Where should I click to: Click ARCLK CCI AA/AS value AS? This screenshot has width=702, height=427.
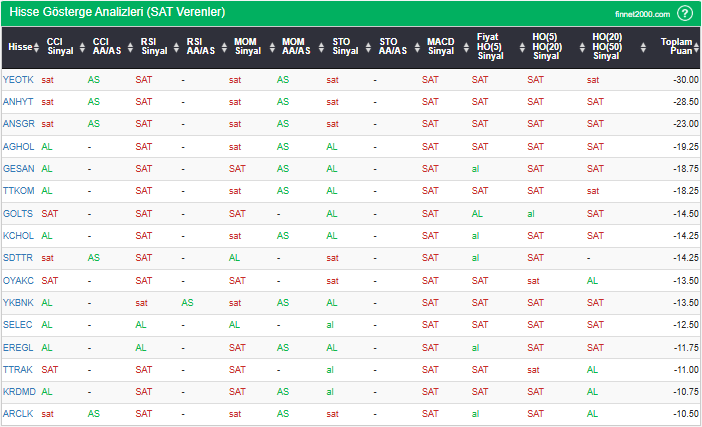pos(94,414)
